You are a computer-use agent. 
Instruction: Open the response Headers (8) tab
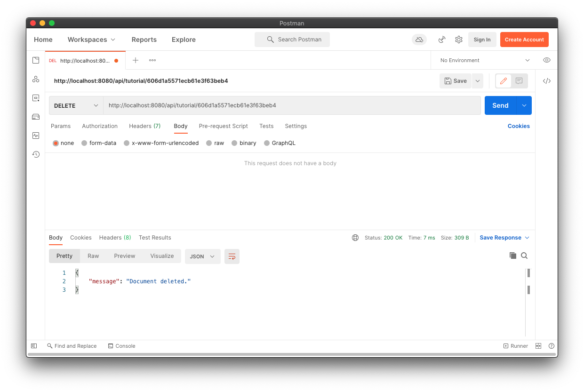(115, 238)
